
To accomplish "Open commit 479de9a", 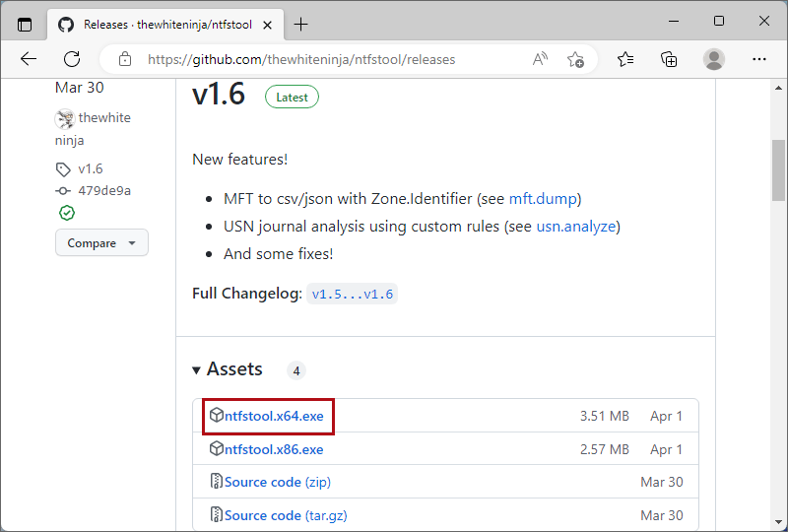I will pyautogui.click(x=104, y=190).
